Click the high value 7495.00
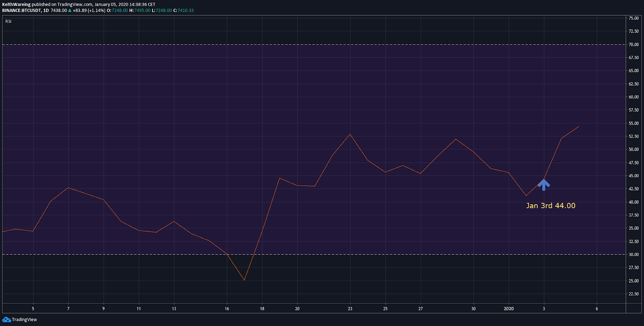This screenshot has height=326, width=644. coord(142,10)
